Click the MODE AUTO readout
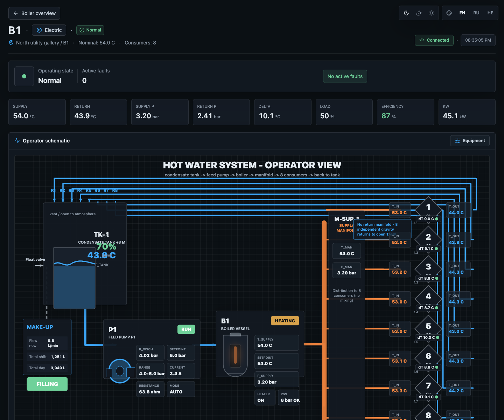Viewport: 504px width, 420px height. [x=181, y=389]
